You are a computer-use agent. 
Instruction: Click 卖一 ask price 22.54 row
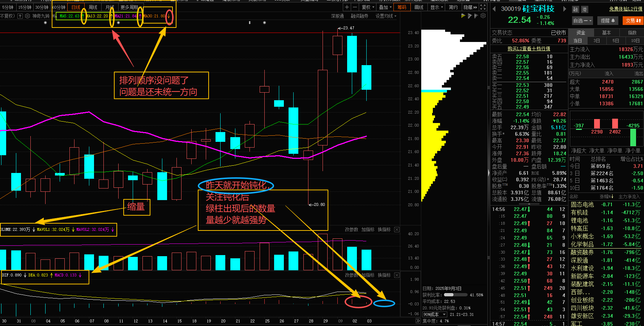pyautogui.click(x=529, y=78)
